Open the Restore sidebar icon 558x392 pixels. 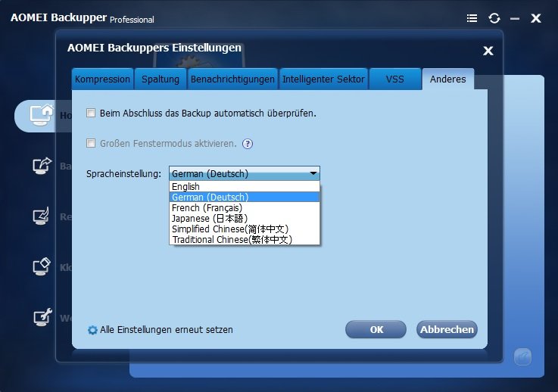click(x=42, y=216)
